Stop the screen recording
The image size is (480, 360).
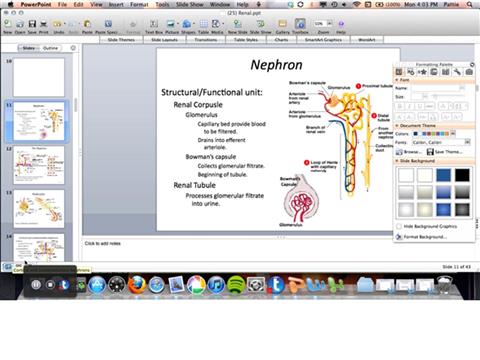point(50,285)
